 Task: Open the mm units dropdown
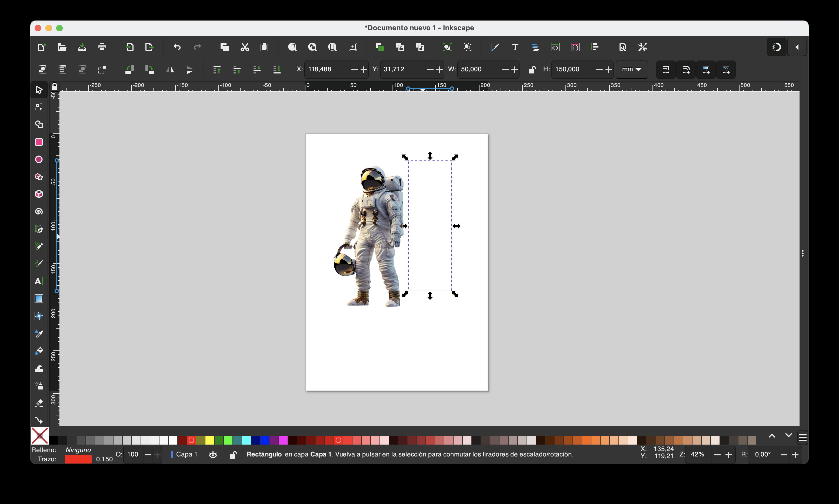pyautogui.click(x=632, y=70)
